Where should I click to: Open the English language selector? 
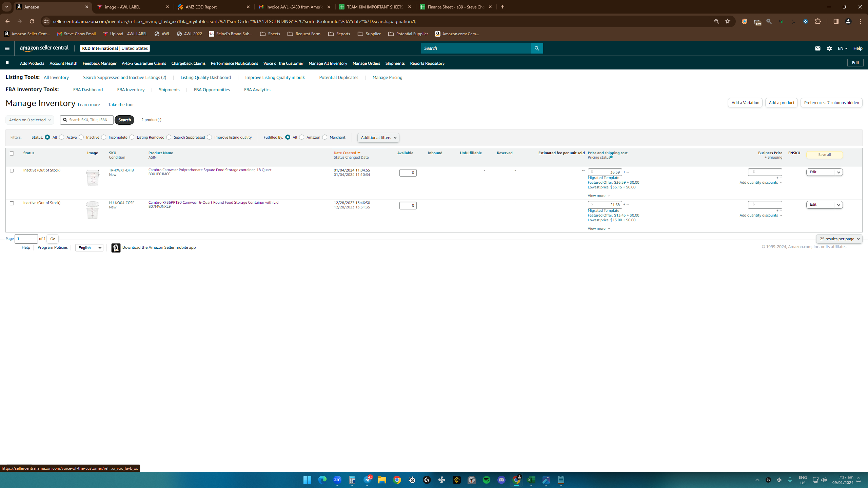pos(89,248)
